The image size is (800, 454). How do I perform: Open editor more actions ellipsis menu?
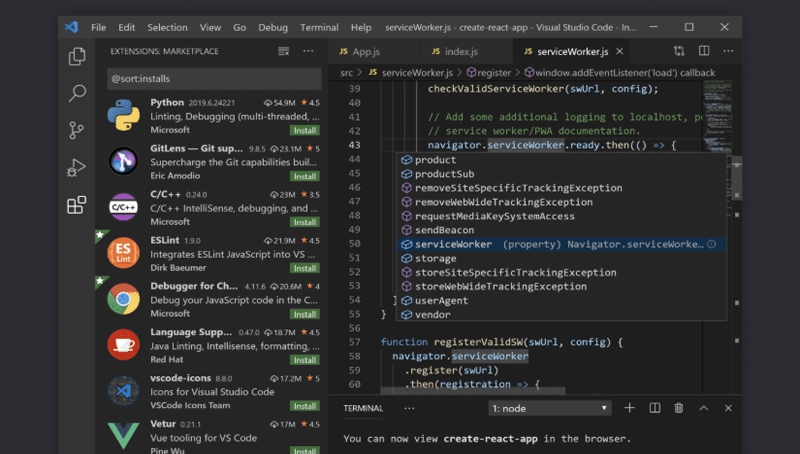click(x=729, y=51)
